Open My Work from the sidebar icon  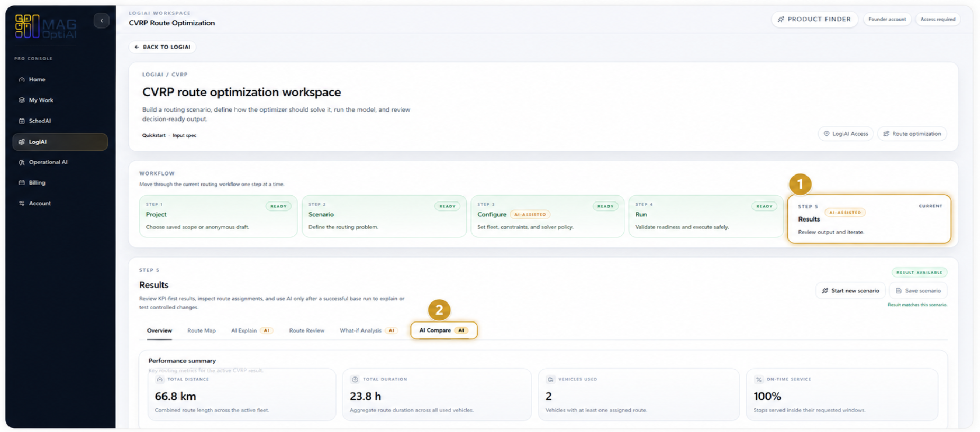click(x=22, y=100)
